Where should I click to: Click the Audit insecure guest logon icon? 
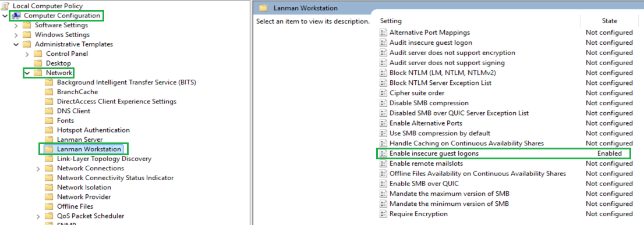[383, 42]
